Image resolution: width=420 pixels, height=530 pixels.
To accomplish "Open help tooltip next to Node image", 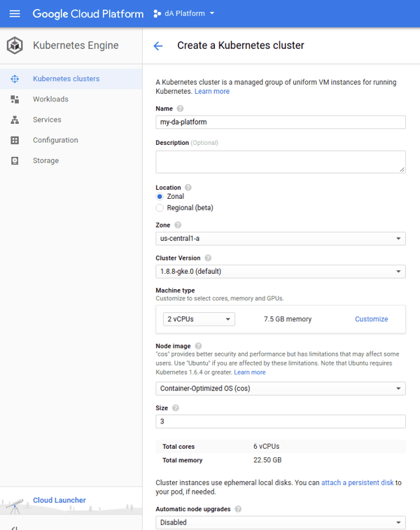I will 198,346.
